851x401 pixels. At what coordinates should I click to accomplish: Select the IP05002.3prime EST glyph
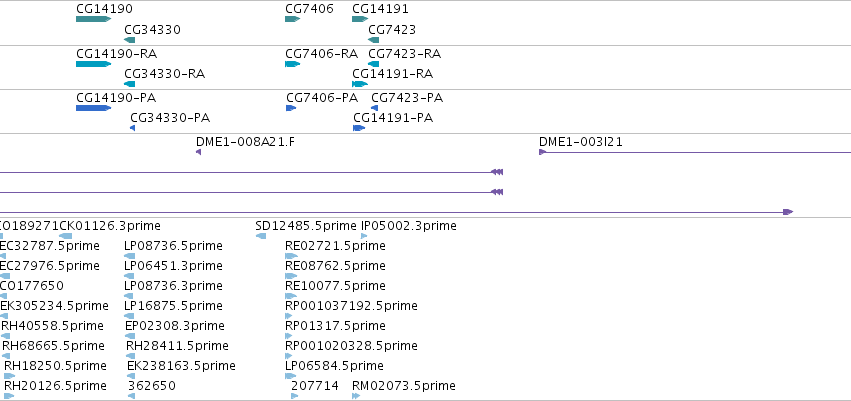pyautogui.click(x=364, y=236)
